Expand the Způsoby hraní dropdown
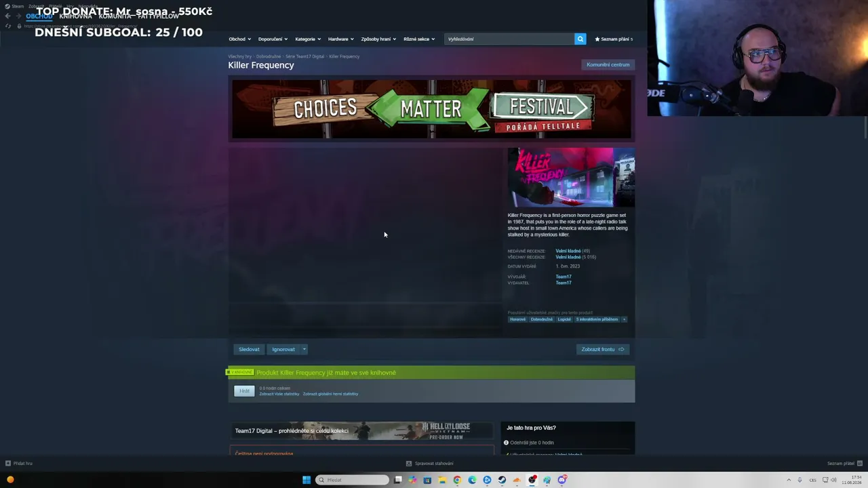The image size is (868, 488). tap(378, 39)
